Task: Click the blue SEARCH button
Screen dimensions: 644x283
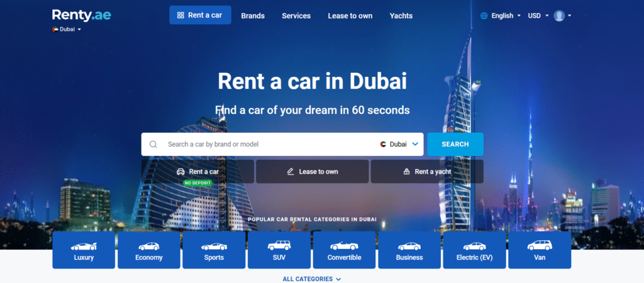Action: coord(455,144)
